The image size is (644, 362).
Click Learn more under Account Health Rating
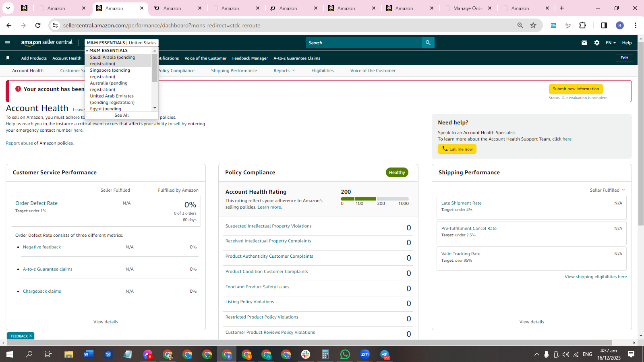pos(269,207)
